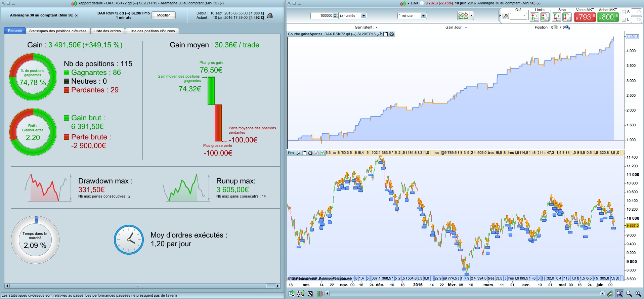Click the drawing tool icon near the zoom controls
This screenshot has width=644, height=299.
click(610, 294)
